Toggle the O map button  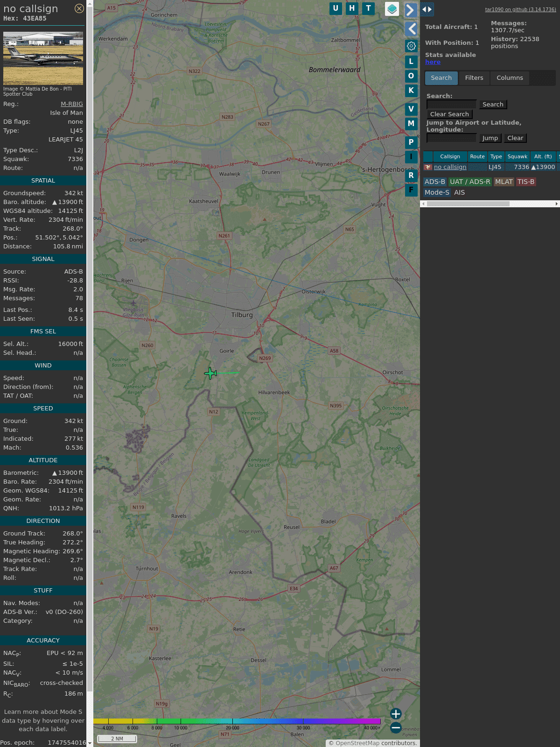coord(411,76)
